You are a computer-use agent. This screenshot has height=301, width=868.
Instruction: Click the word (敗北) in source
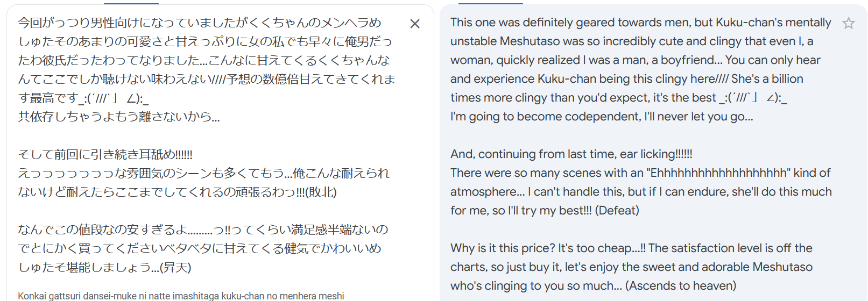(321, 192)
